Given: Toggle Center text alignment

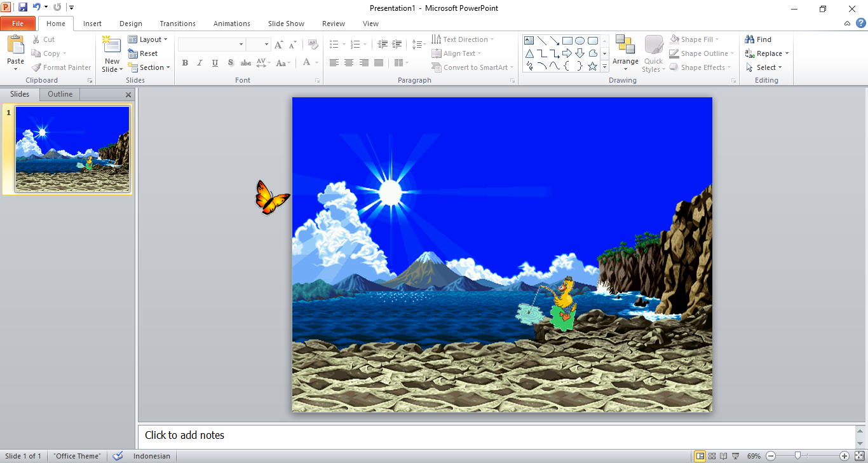Looking at the screenshot, I should 349,62.
